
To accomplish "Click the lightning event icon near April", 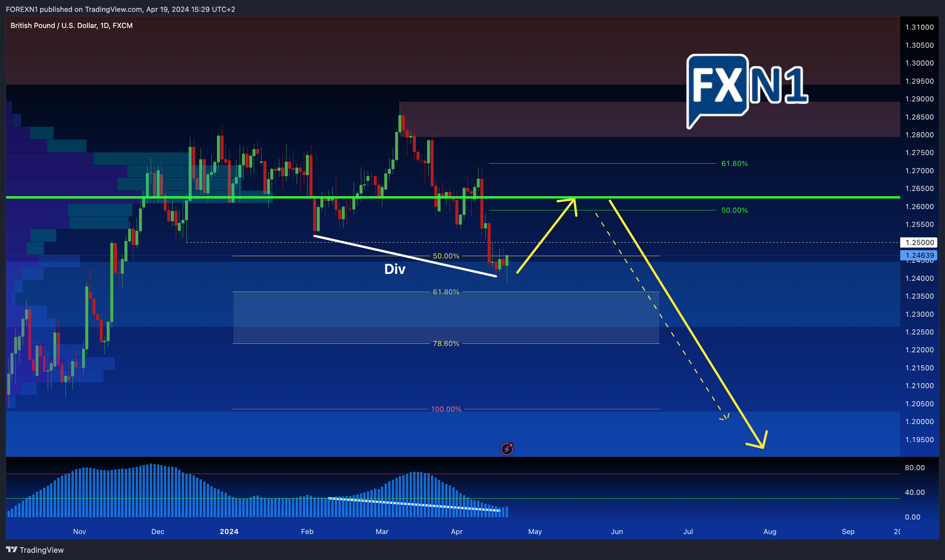I will tap(506, 449).
